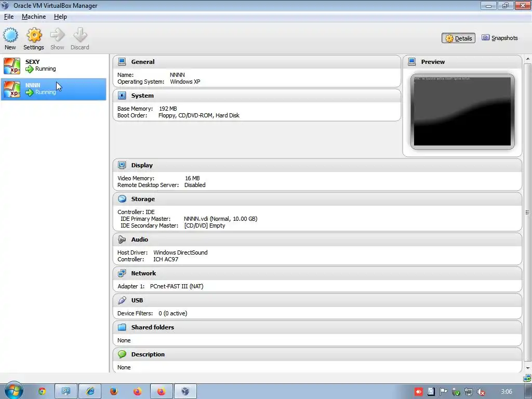Screen dimensions: 532x399
Task: Click details pane scrollbar down arrow
Action: click(x=528, y=368)
